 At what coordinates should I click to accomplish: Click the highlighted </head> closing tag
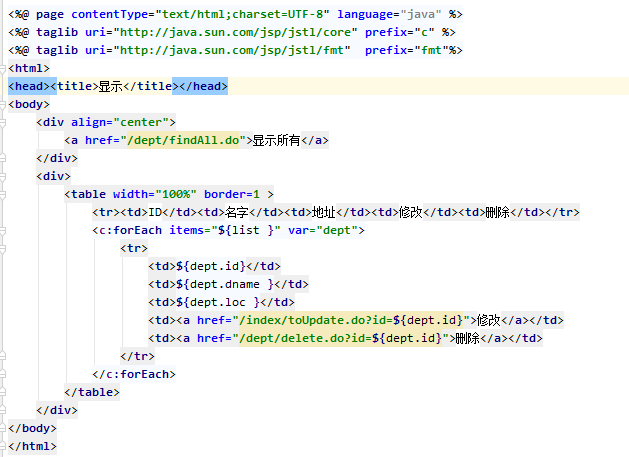pyautogui.click(x=204, y=86)
